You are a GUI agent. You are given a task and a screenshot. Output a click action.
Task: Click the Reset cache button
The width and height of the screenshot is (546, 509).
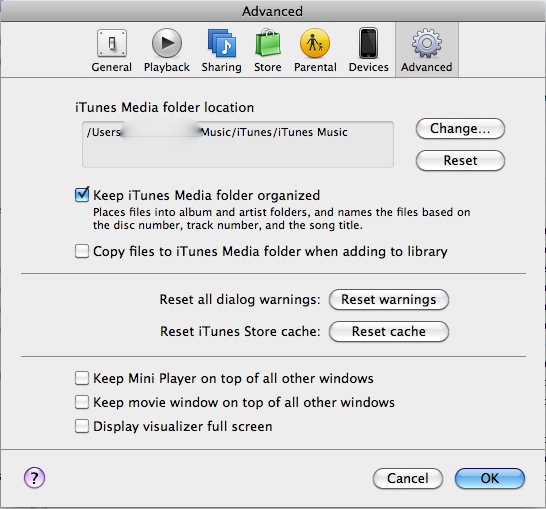point(389,331)
